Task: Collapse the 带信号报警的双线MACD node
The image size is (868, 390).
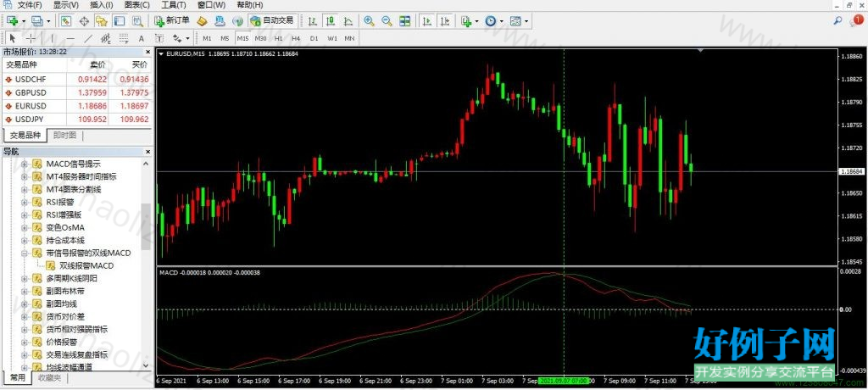Action: [x=24, y=253]
